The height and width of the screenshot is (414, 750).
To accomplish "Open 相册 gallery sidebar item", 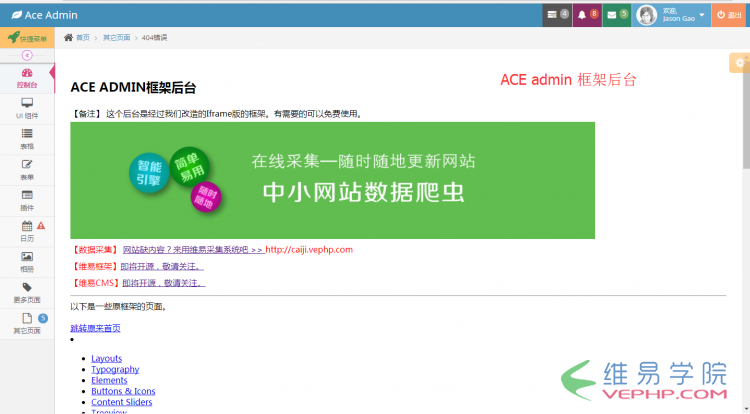I will click(27, 262).
